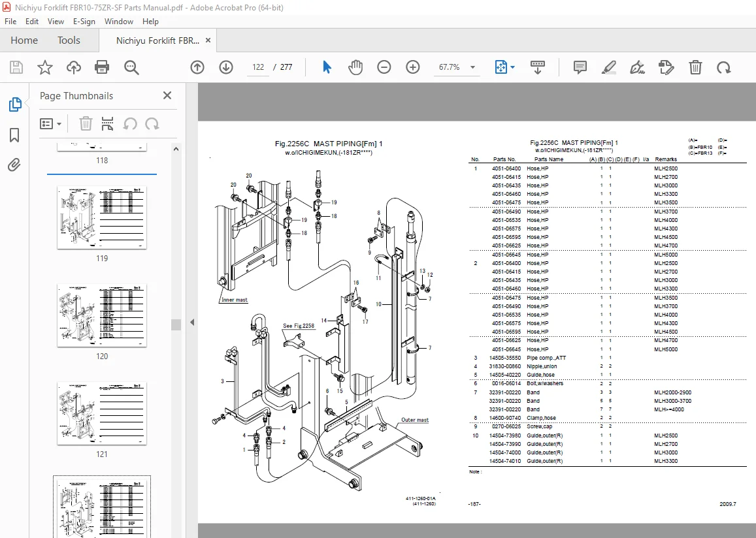
Task: Click the 'Parts No.' column header
Action: (504, 159)
